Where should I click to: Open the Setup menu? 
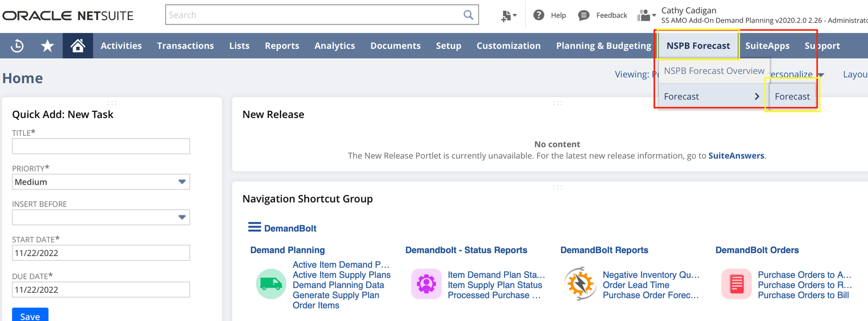point(449,46)
